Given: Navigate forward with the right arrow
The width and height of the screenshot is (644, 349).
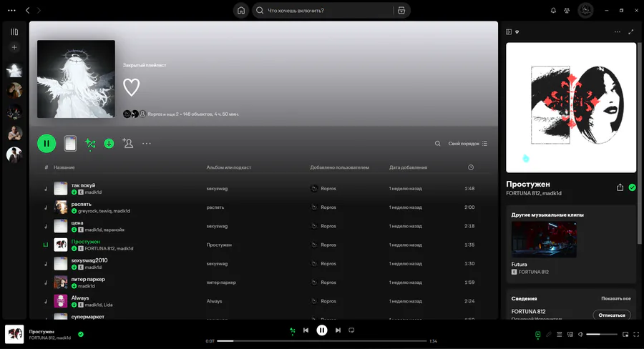Looking at the screenshot, I should [x=39, y=10].
